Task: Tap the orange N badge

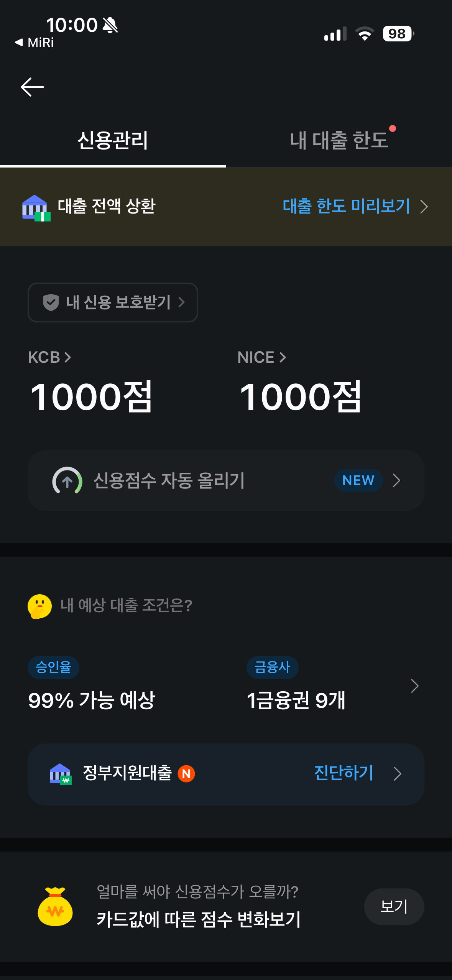Action: pos(186,774)
